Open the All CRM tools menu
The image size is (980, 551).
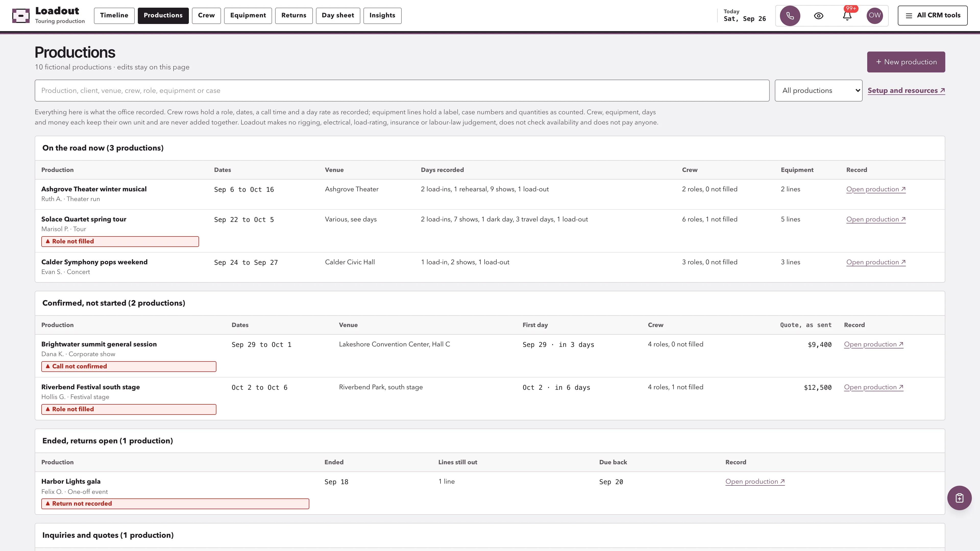933,16
